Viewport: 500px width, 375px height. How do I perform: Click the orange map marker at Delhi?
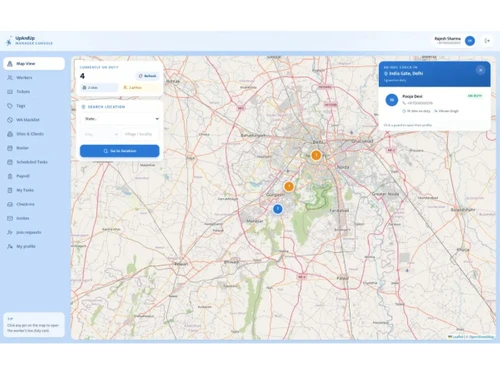(x=316, y=155)
